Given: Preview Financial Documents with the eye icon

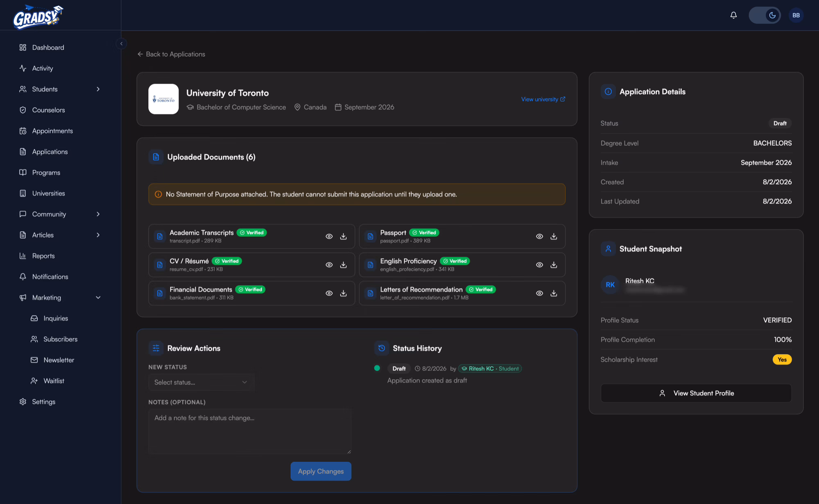Looking at the screenshot, I should pos(329,293).
